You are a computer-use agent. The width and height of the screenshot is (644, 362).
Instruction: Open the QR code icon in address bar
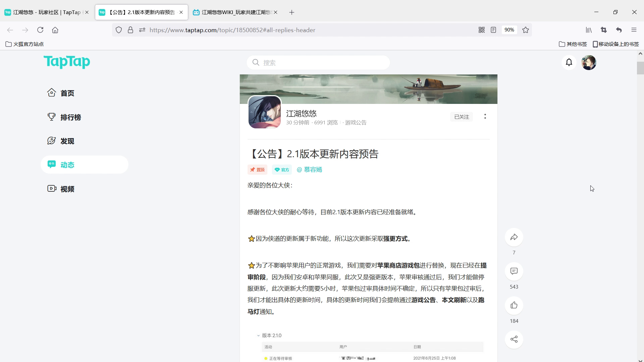coord(482,30)
